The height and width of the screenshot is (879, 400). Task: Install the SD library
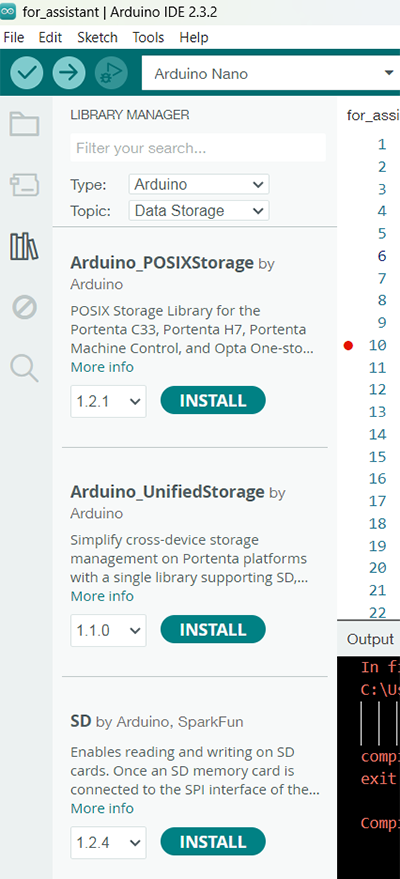(213, 842)
